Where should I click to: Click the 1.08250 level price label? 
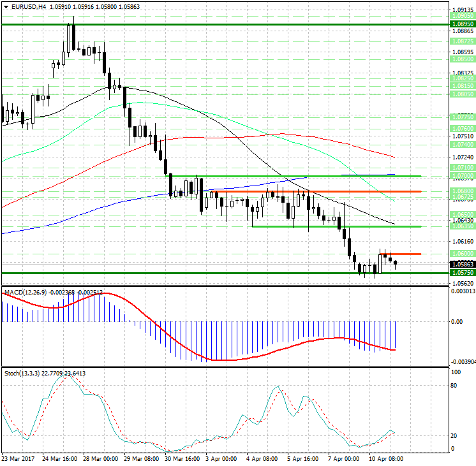click(x=463, y=78)
